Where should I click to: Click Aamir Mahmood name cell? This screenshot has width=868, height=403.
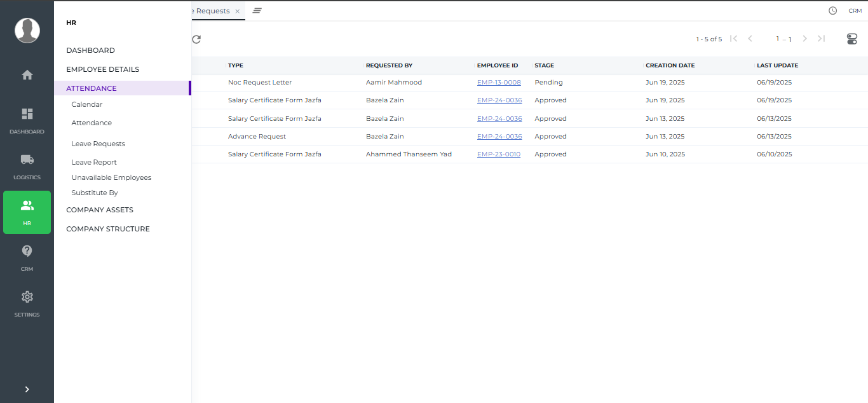pyautogui.click(x=394, y=83)
